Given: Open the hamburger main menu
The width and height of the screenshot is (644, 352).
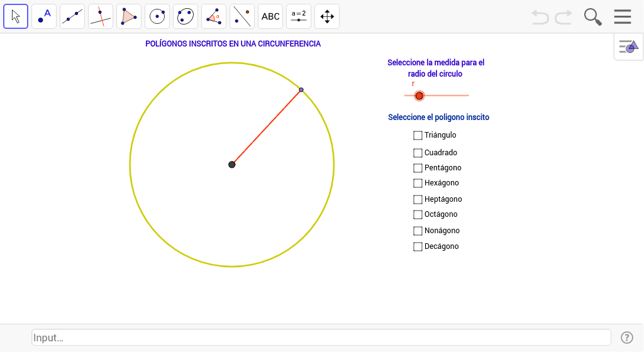Looking at the screenshot, I should click(x=623, y=16).
